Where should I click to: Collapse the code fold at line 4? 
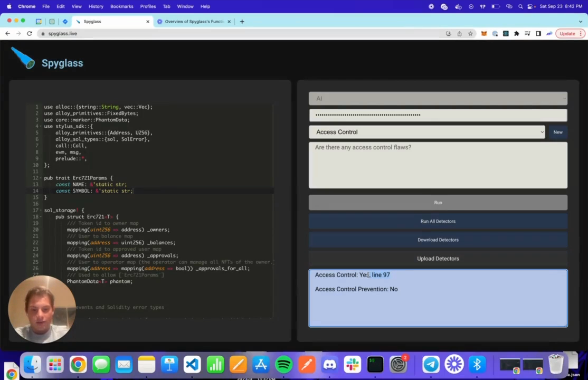[x=41, y=127]
